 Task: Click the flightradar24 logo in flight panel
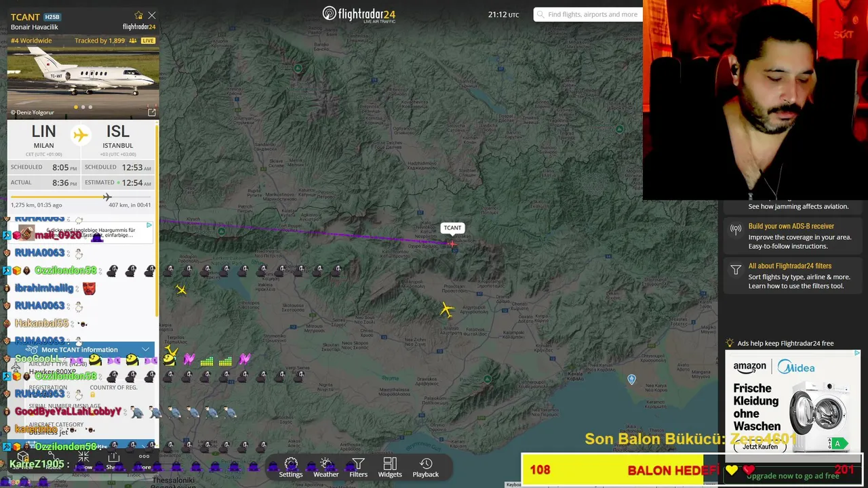139,27
